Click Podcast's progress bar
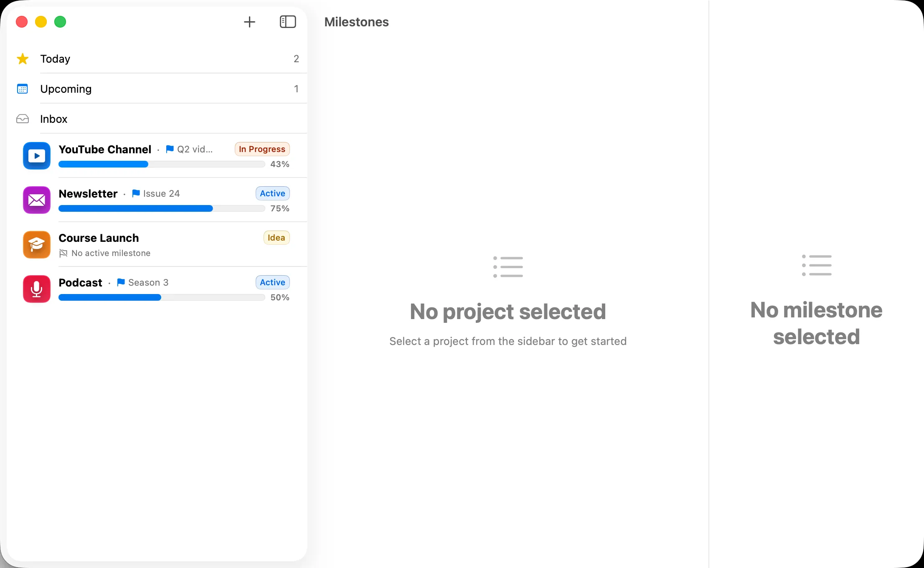Image resolution: width=924 pixels, height=568 pixels. (162, 298)
